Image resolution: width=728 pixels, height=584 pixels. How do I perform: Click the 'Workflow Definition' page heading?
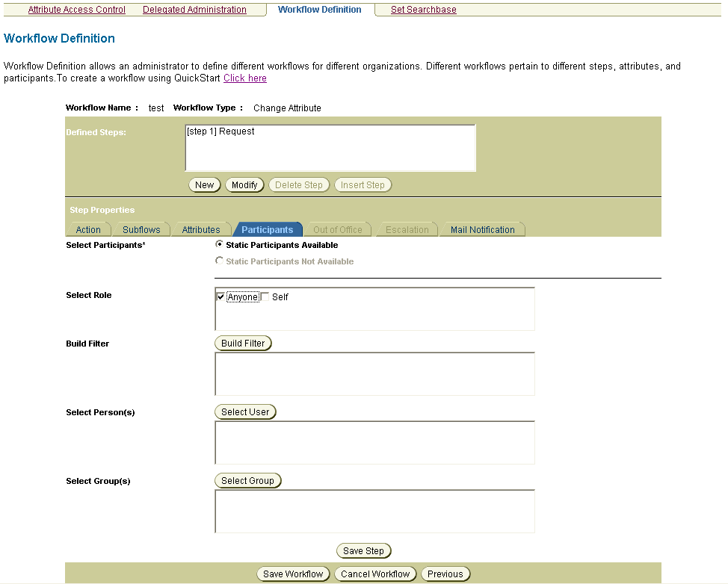coord(59,38)
